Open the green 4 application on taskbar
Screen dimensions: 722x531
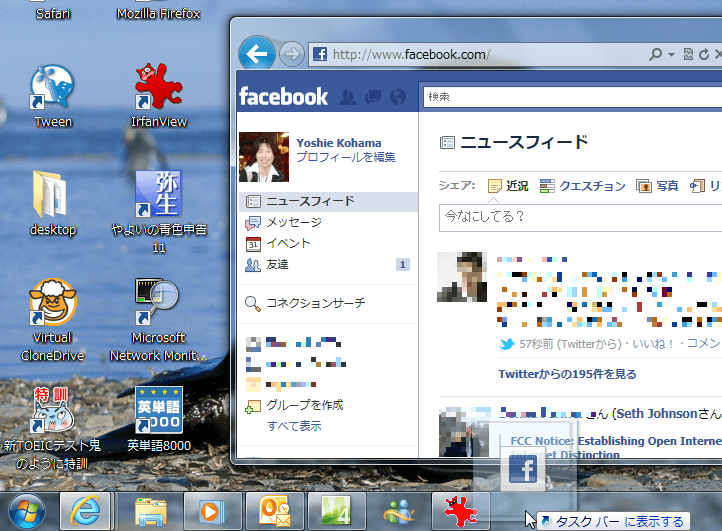coord(337,510)
